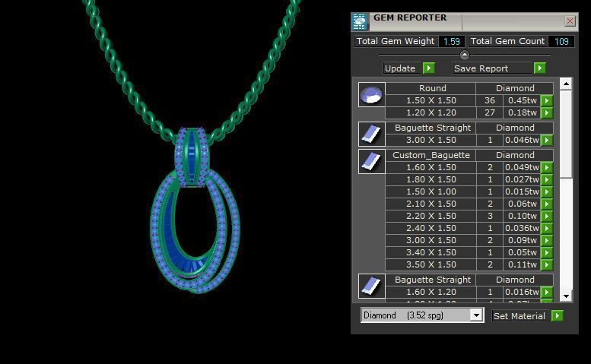Click green arrow for 2.40 X 1.50 row

[x=547, y=228]
